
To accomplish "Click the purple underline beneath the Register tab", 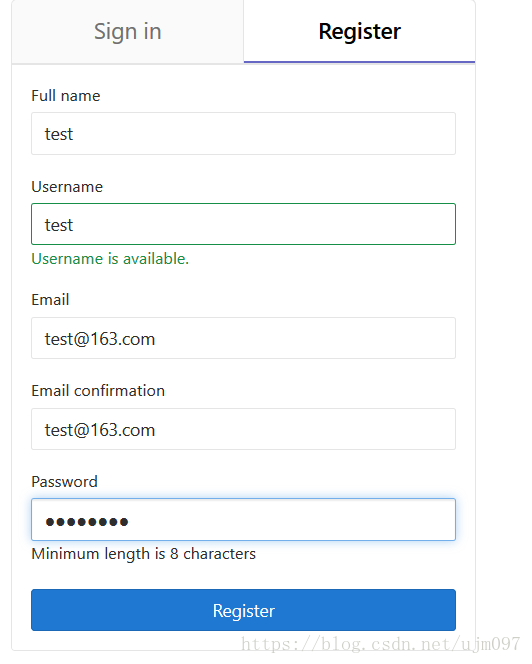I will (359, 62).
